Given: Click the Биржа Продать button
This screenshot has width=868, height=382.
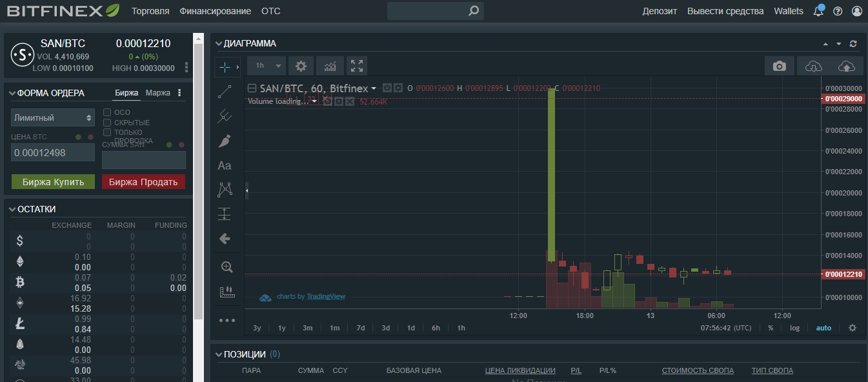Looking at the screenshot, I should point(143,182).
